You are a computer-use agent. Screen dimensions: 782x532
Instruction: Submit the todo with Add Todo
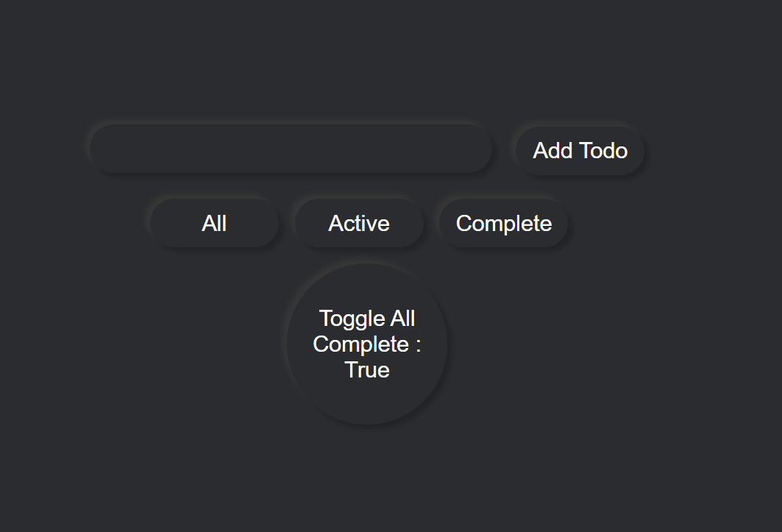point(580,150)
